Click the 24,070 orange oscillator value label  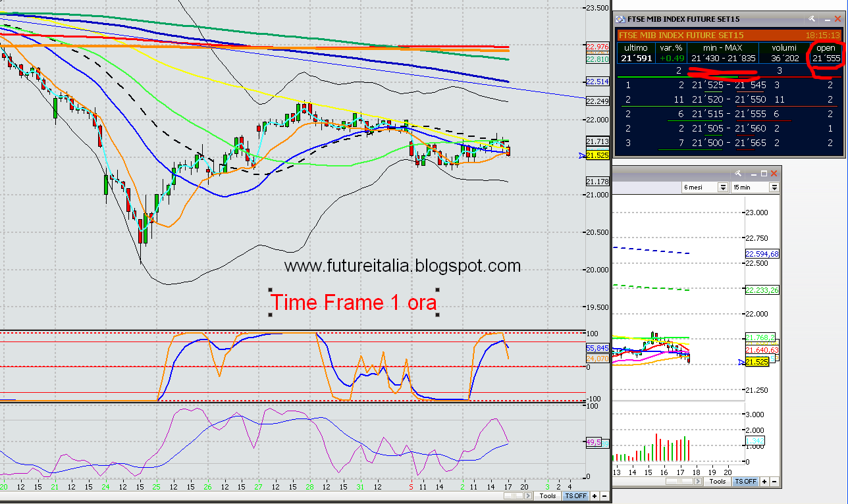(597, 359)
